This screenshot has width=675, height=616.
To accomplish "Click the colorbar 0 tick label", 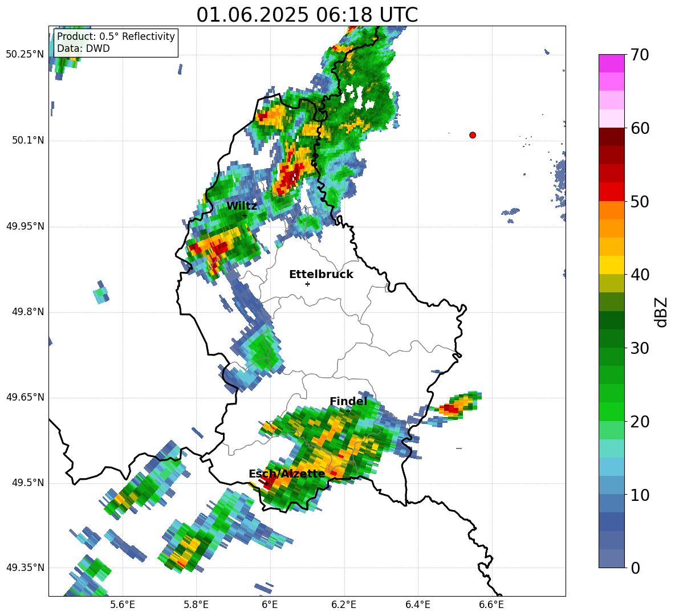I will click(x=635, y=568).
